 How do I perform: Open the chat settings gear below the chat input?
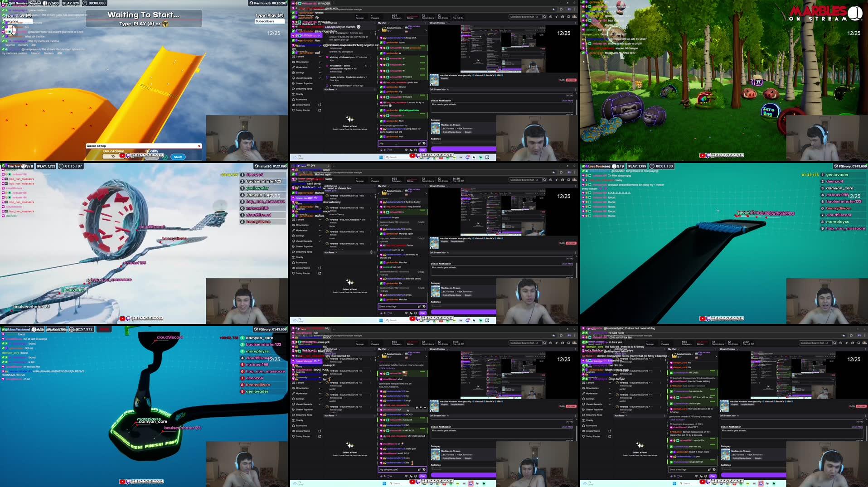416,150
